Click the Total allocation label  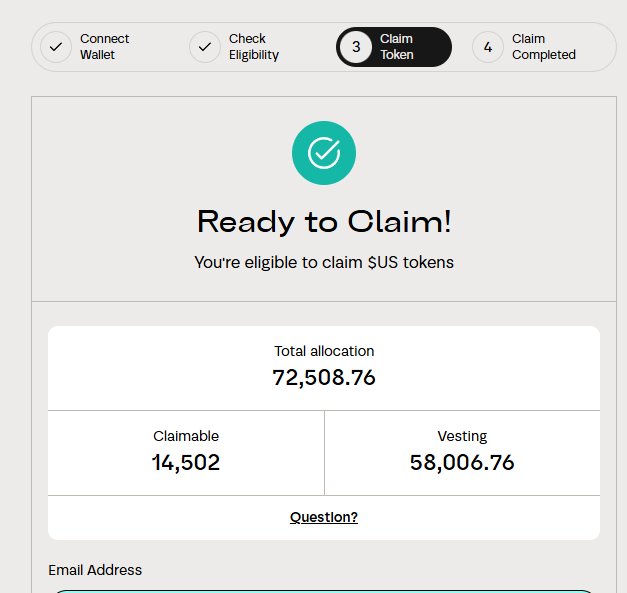[x=324, y=351]
